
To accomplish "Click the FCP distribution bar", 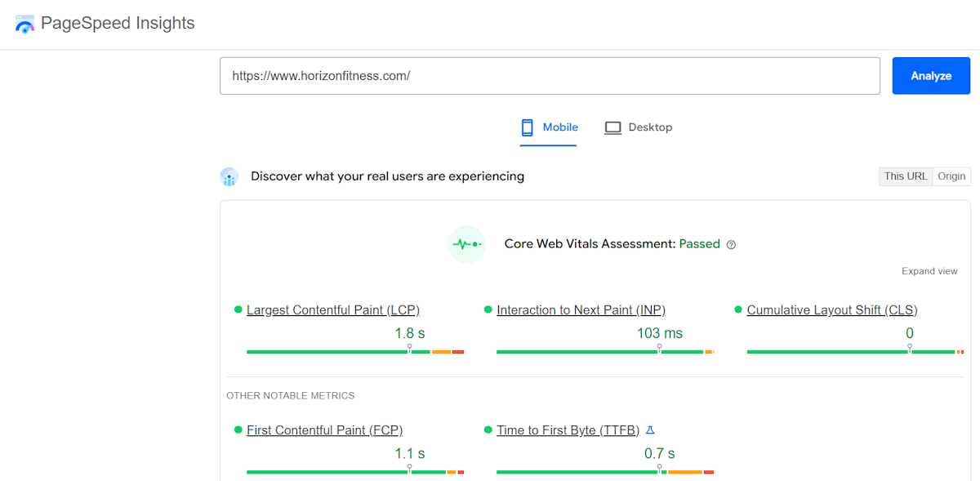I will click(355, 472).
